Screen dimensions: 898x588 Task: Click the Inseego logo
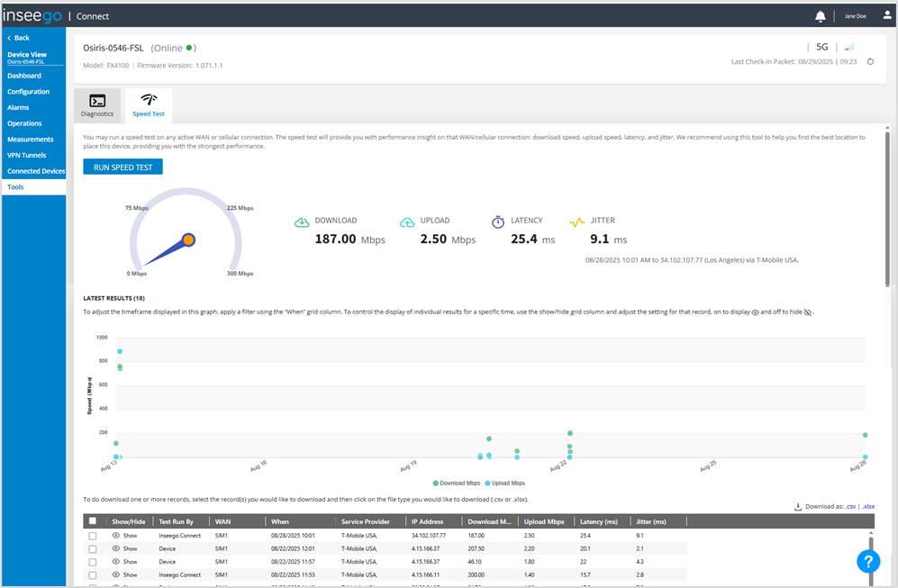click(x=32, y=15)
